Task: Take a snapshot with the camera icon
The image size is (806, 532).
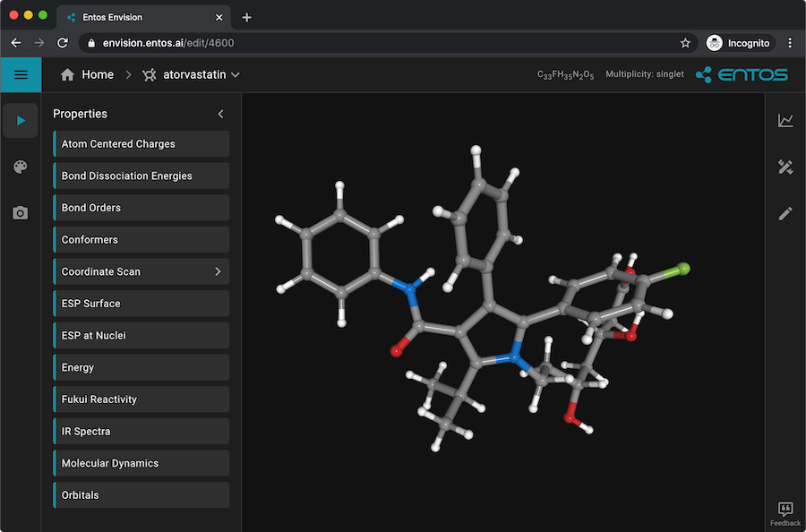Action: click(x=21, y=213)
